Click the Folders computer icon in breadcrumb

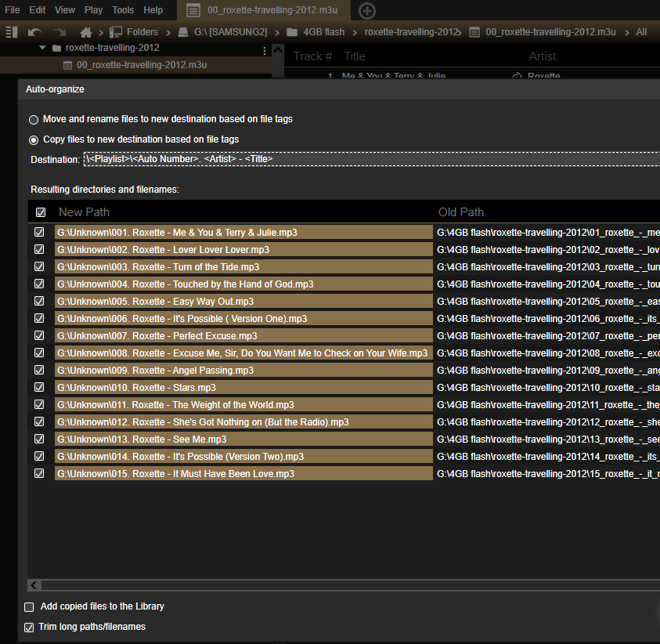[x=116, y=32]
